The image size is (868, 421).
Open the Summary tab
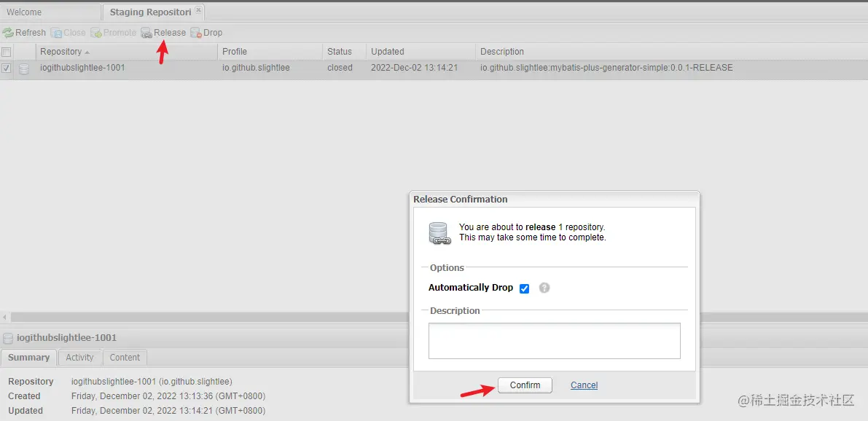tap(28, 358)
